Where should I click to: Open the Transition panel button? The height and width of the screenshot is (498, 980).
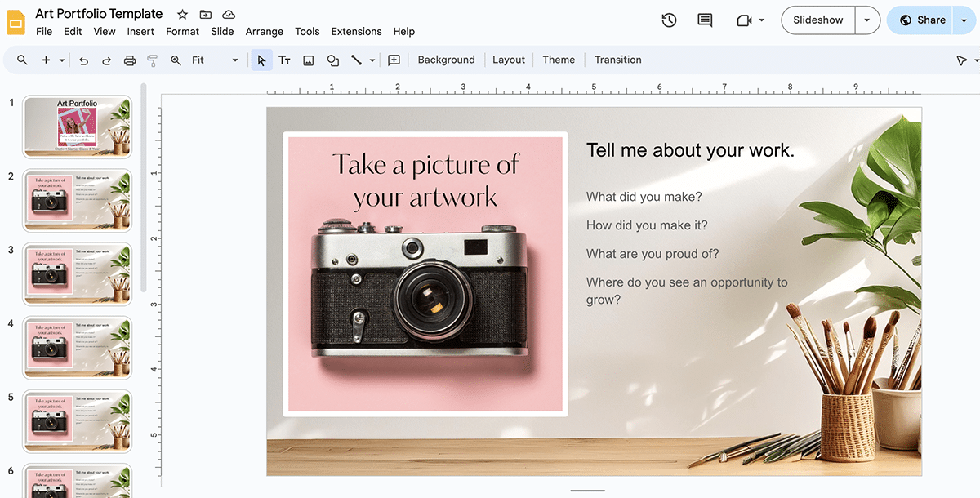pyautogui.click(x=617, y=60)
